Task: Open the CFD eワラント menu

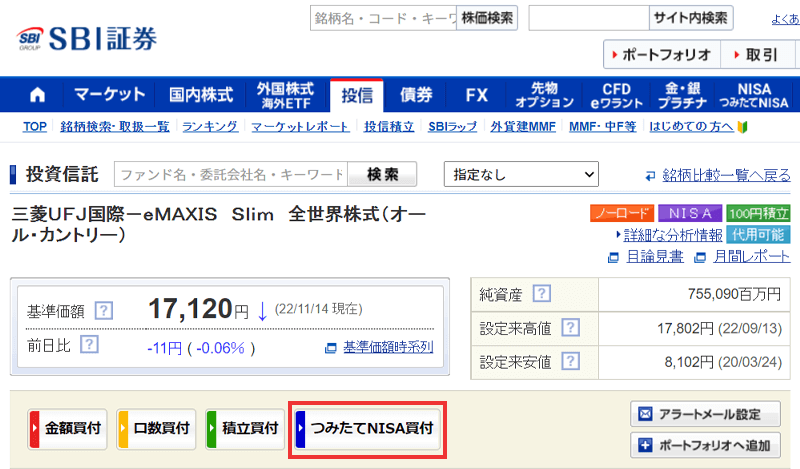Action: [616, 95]
